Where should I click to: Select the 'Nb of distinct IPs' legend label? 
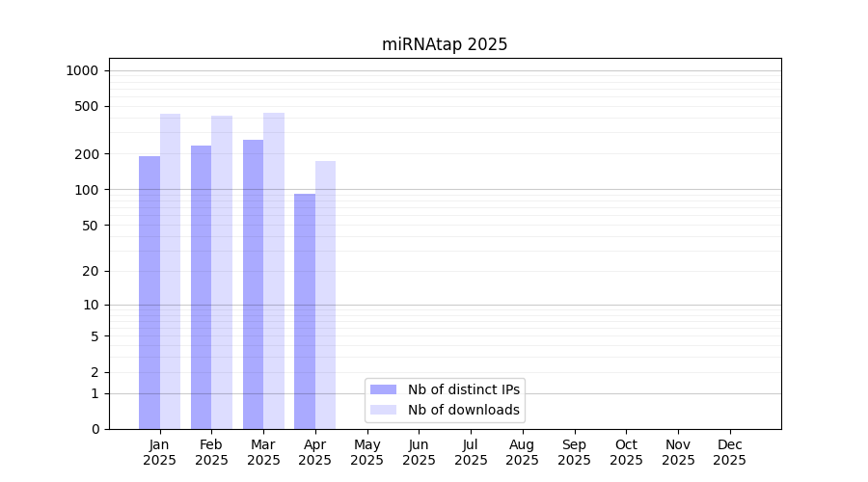[x=464, y=389]
